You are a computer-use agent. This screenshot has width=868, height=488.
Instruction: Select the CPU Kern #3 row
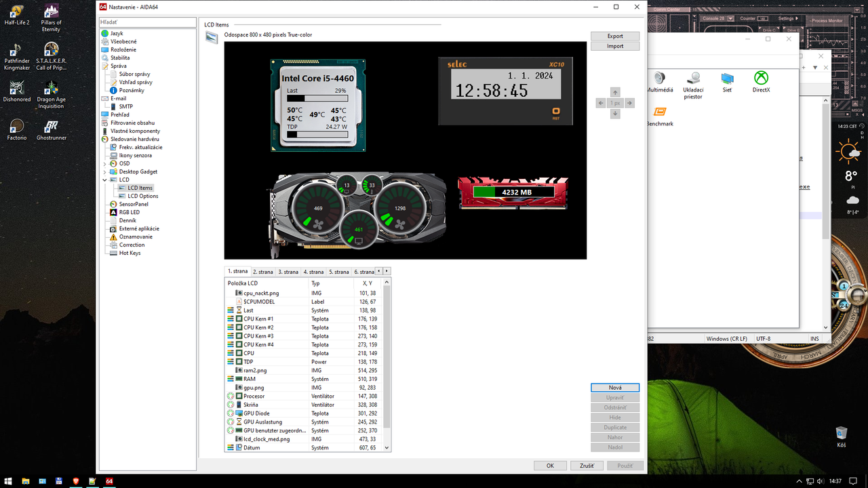304,336
